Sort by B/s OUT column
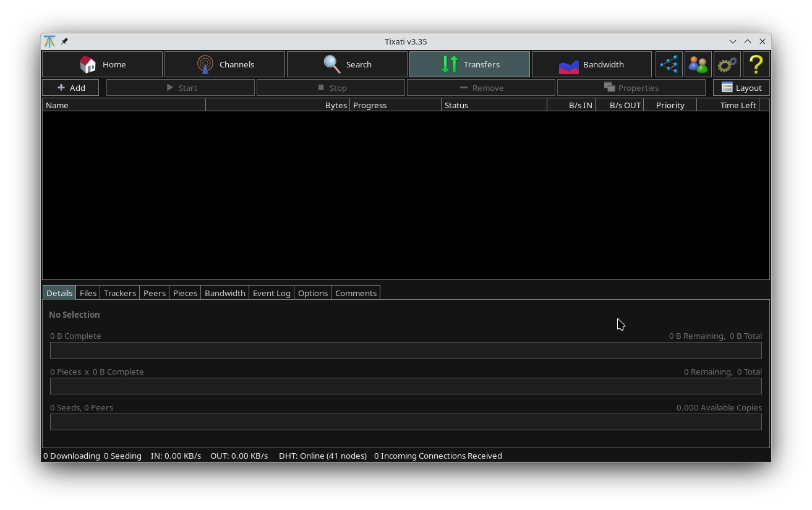The image size is (812, 510). (x=620, y=105)
